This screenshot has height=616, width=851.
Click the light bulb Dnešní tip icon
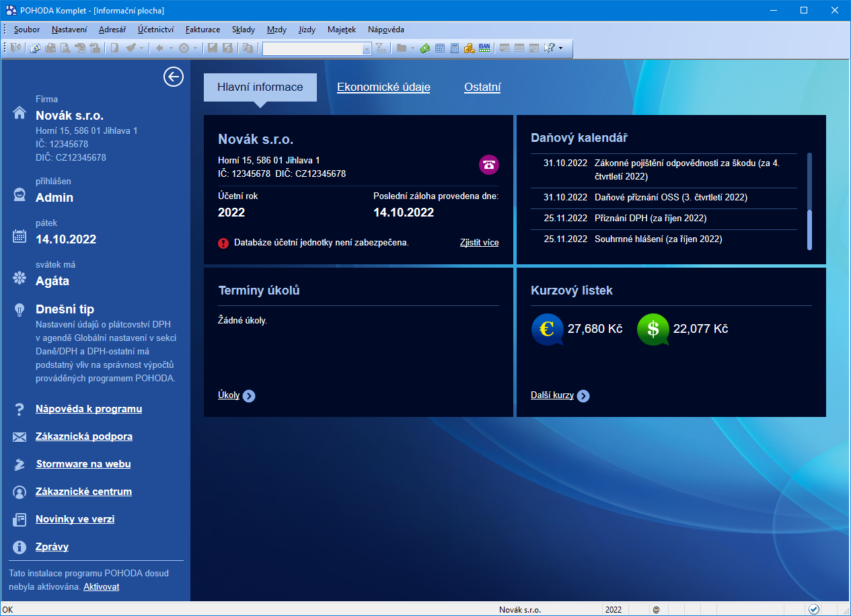pos(20,309)
